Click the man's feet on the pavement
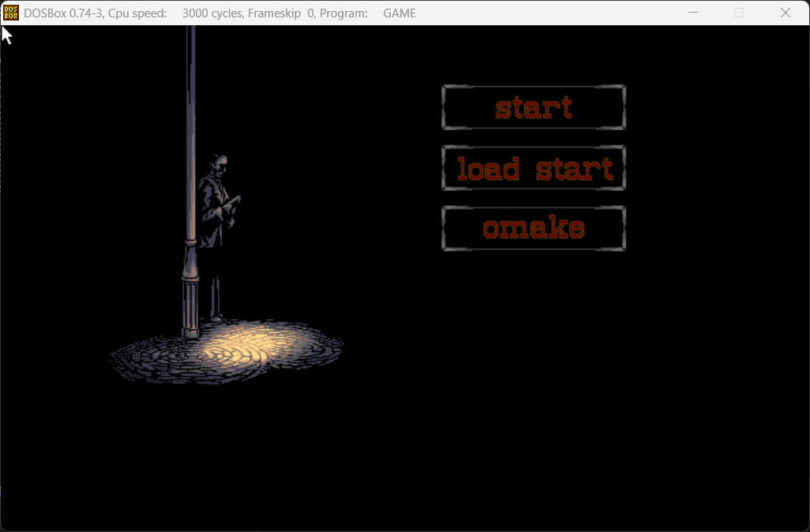This screenshot has height=532, width=810. (x=215, y=317)
